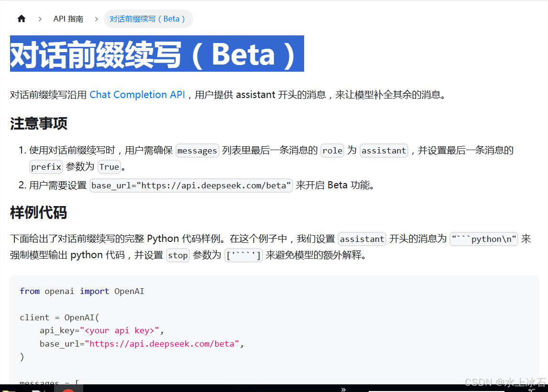Click the inline code word role
This screenshot has width=548, height=392.
(x=332, y=151)
